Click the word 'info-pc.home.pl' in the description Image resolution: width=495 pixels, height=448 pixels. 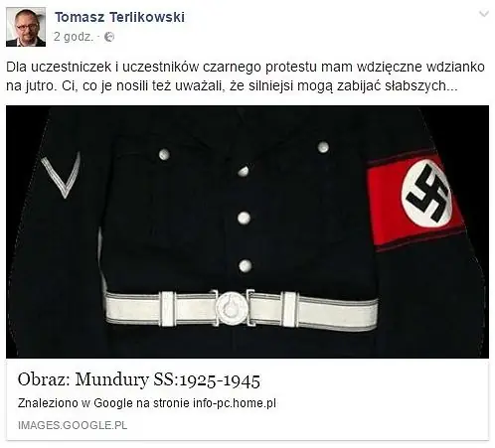click(235, 403)
